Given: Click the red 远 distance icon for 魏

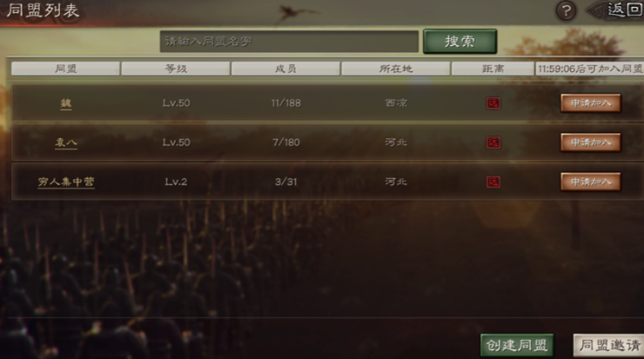Looking at the screenshot, I should pyautogui.click(x=493, y=103).
